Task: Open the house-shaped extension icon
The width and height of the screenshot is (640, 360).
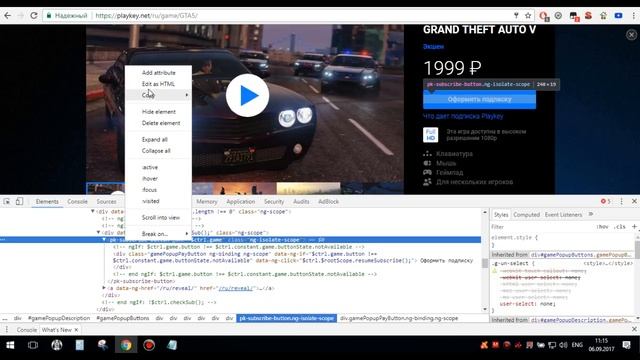Action: 603,16
